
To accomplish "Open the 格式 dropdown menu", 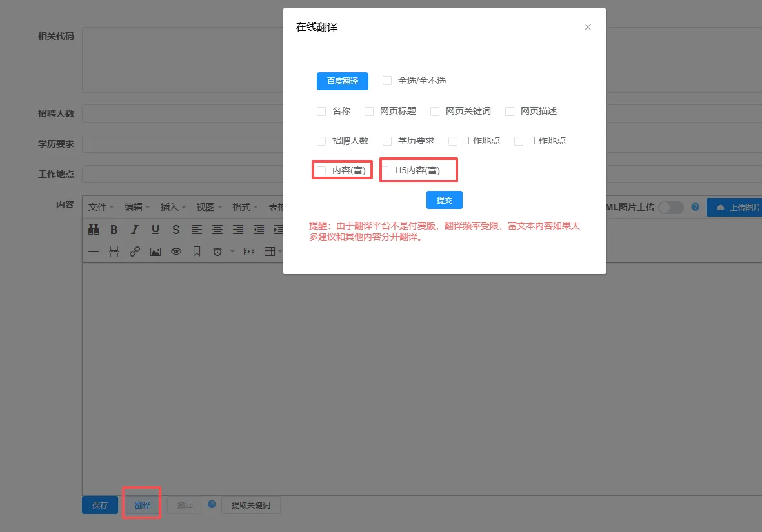I will pos(245,207).
